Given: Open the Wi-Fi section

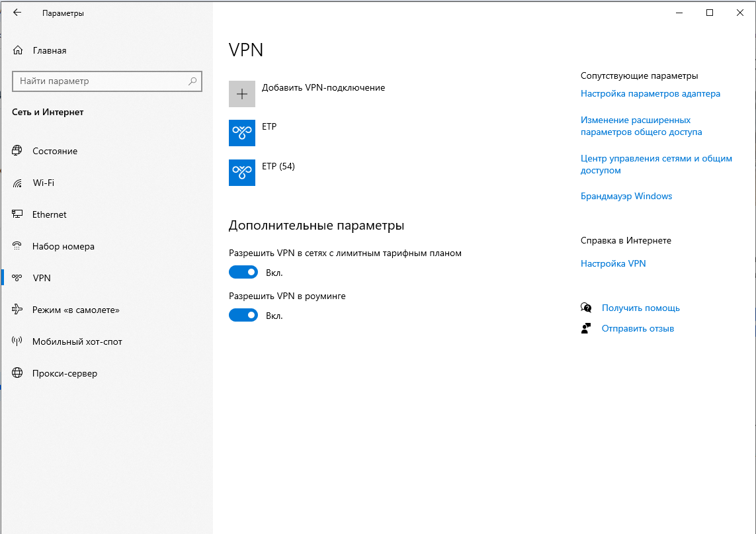Looking at the screenshot, I should point(44,183).
